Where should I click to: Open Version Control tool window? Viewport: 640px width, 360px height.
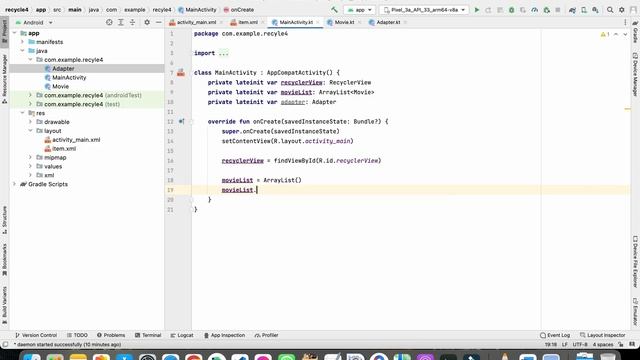click(36, 335)
